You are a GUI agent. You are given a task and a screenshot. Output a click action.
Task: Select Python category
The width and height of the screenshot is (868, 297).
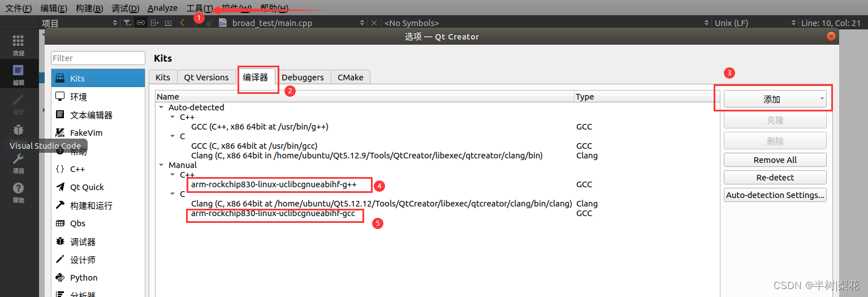[x=98, y=278]
